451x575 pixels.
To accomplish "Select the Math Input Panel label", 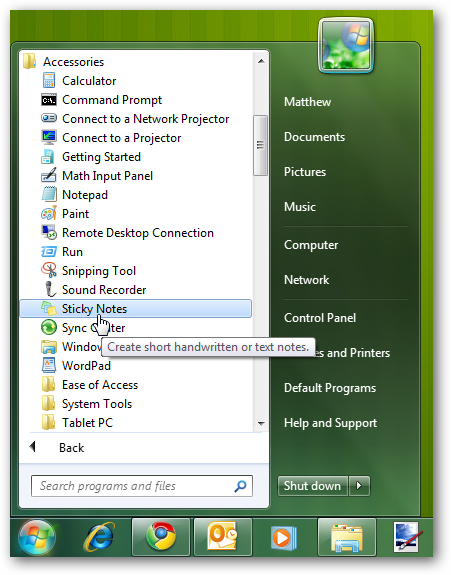I will (x=107, y=176).
